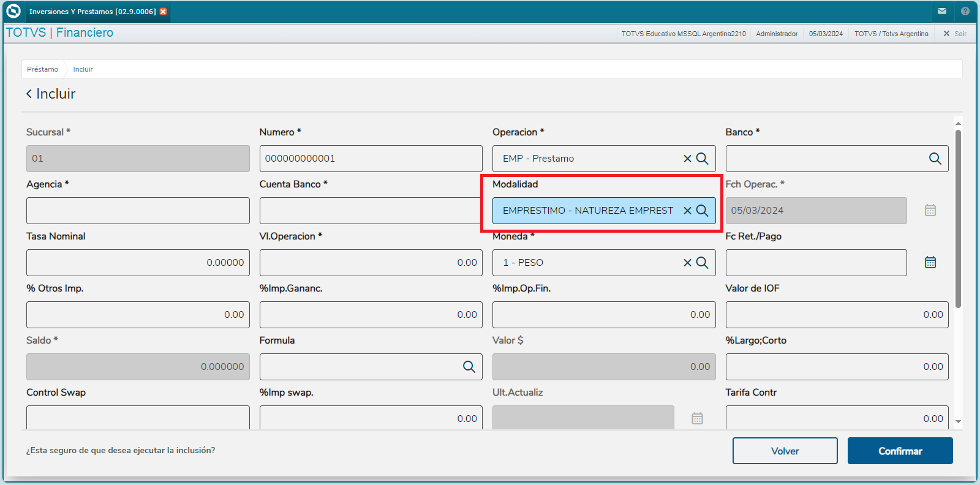Viewport: 980px width, 485px height.
Task: Click the disabled Sucursal field showing 01
Action: 138,159
